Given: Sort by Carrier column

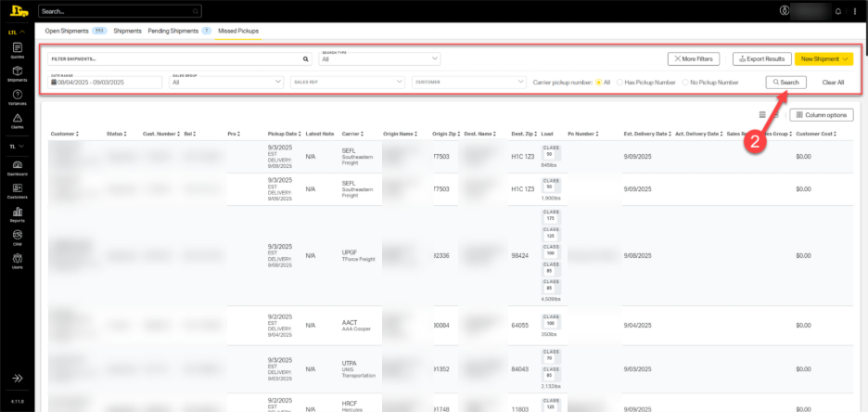Looking at the screenshot, I should [x=352, y=134].
